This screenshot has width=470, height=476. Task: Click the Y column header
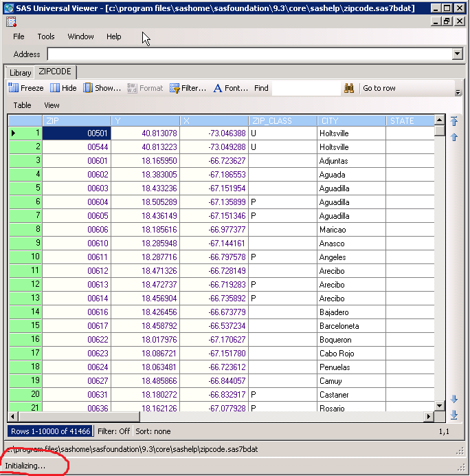(x=146, y=121)
